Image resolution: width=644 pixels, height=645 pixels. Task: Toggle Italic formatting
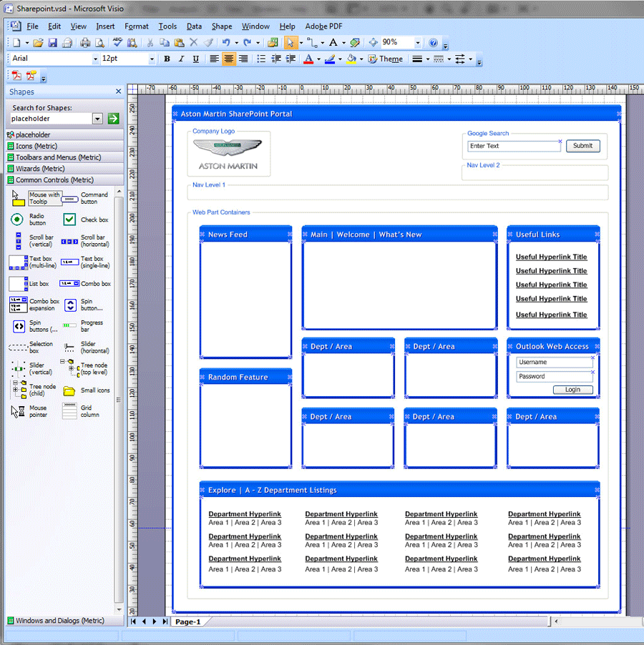[x=181, y=59]
